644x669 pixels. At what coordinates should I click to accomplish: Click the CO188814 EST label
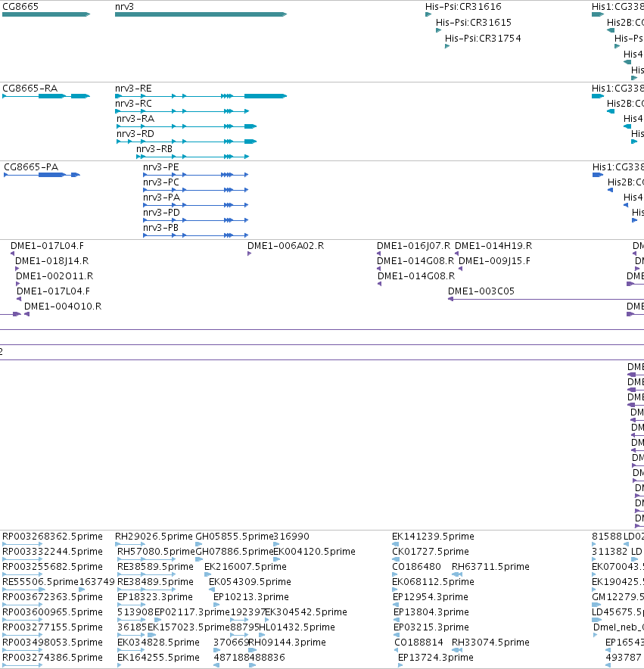point(418,643)
